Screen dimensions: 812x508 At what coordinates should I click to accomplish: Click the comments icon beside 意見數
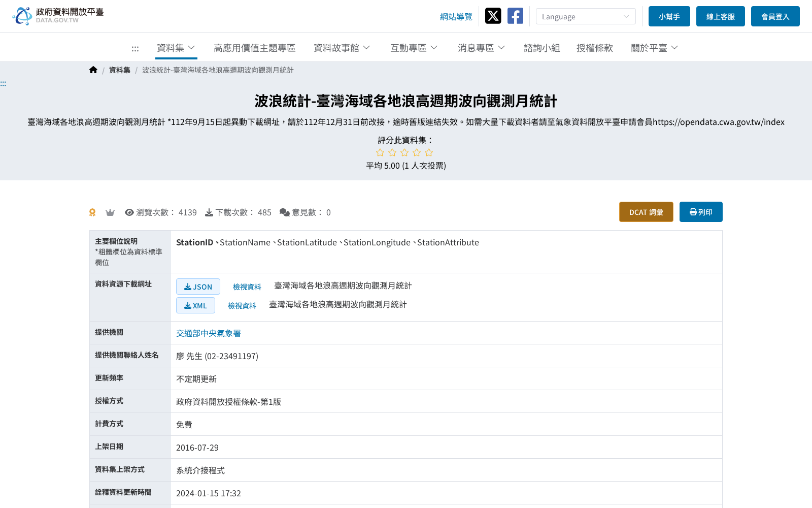[285, 212]
